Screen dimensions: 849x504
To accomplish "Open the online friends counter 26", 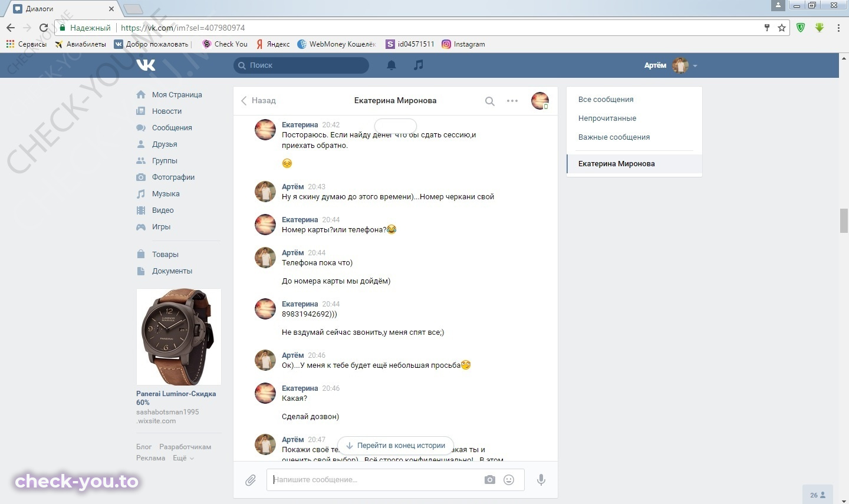I will [x=818, y=495].
